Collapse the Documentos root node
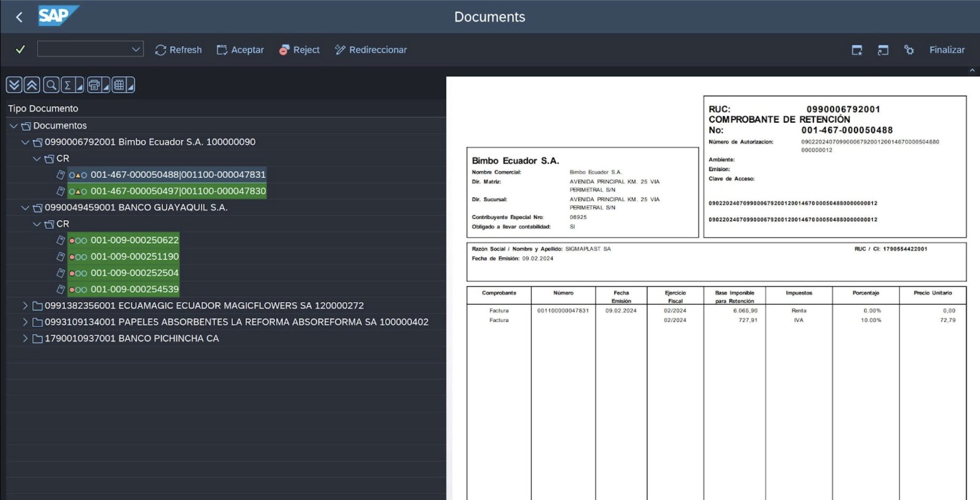The height and width of the screenshot is (500, 980). coord(14,126)
